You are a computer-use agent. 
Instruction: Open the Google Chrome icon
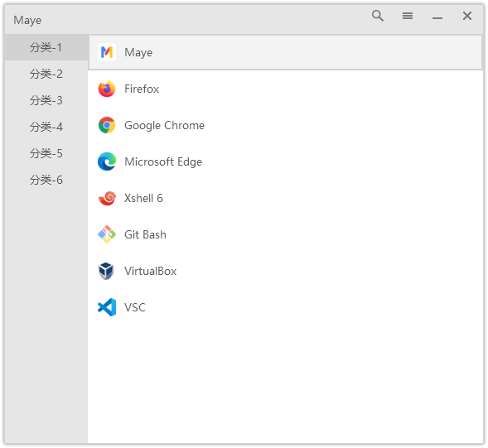[x=107, y=125]
